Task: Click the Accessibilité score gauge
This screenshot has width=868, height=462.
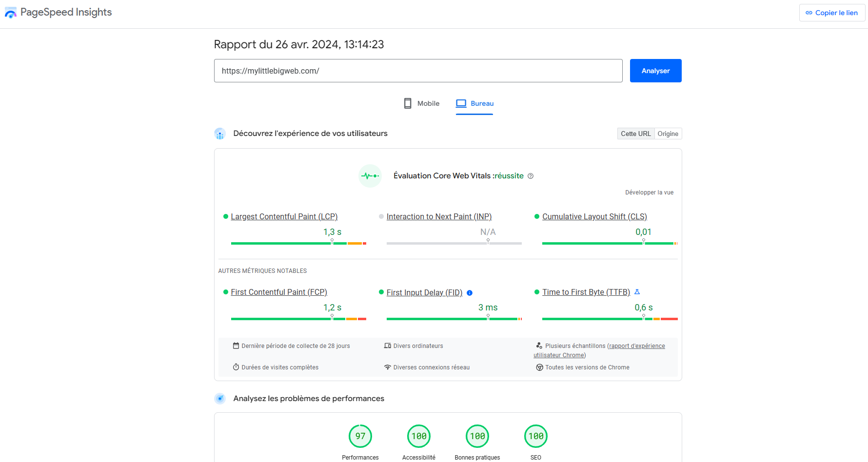Action: pos(419,436)
